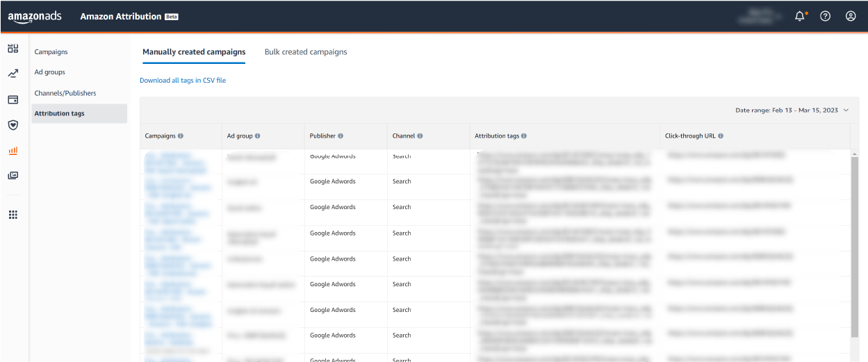This screenshot has height=362, width=868.
Task: Open Attribution tags in the side menu
Action: [79, 113]
